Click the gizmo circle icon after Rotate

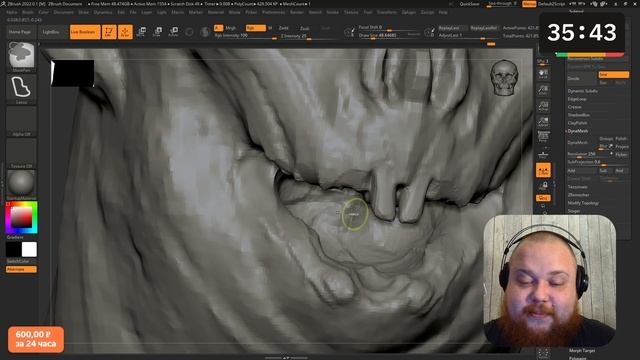189,32
